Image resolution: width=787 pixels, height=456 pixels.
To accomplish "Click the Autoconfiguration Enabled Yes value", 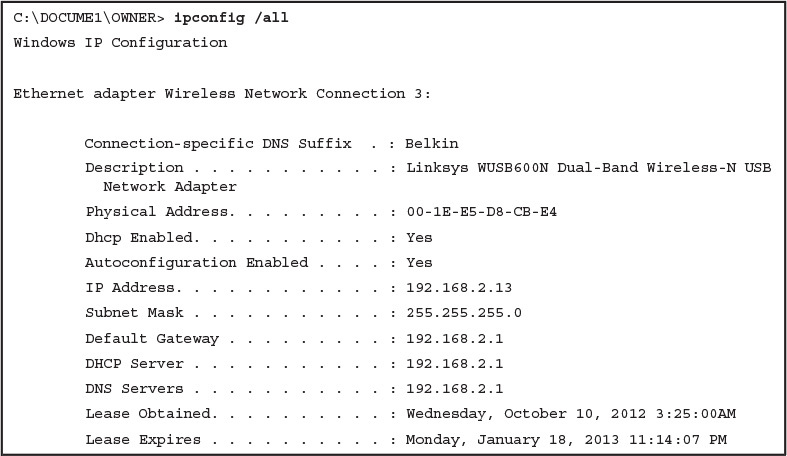I will click(419, 262).
